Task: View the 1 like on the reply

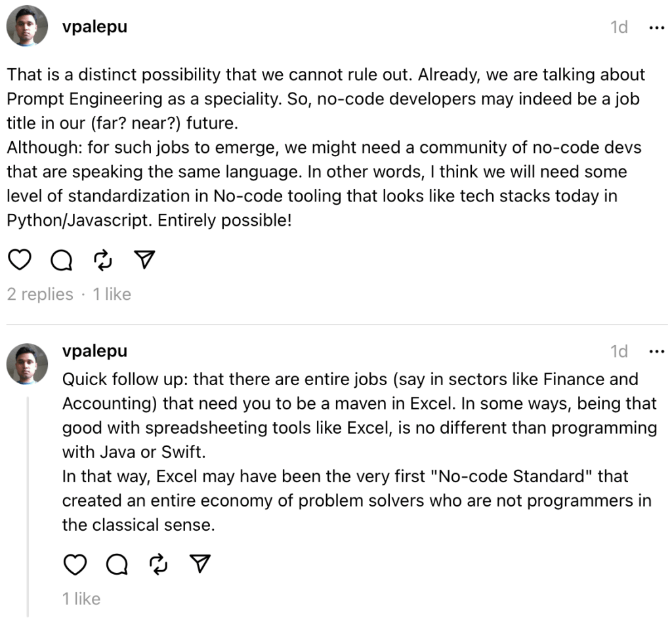Action: (81, 598)
